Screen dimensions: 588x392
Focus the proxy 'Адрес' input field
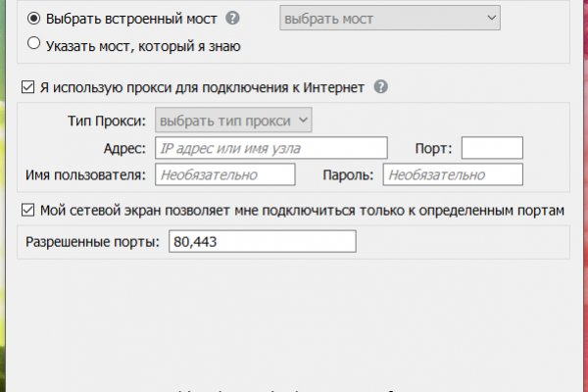(x=270, y=148)
